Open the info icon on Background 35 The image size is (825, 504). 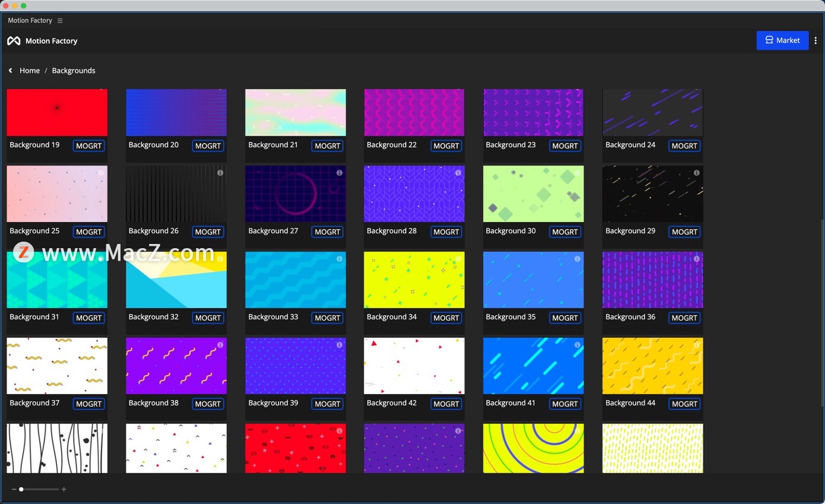(577, 259)
